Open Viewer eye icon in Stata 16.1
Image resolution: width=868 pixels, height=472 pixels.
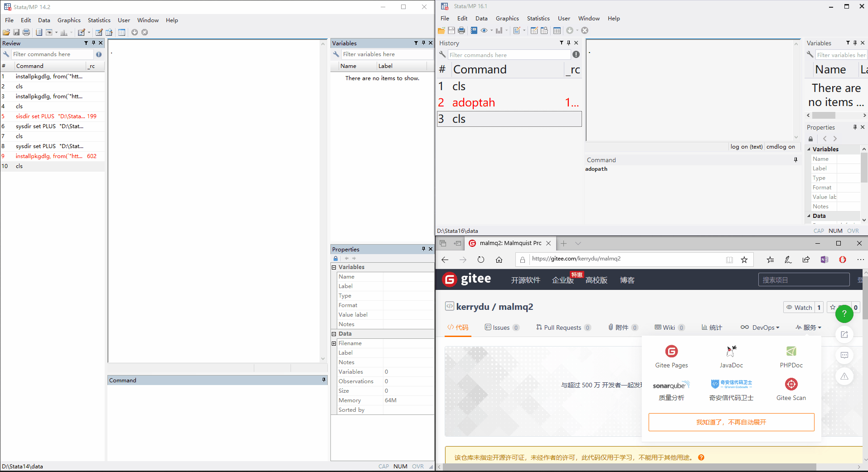point(484,30)
